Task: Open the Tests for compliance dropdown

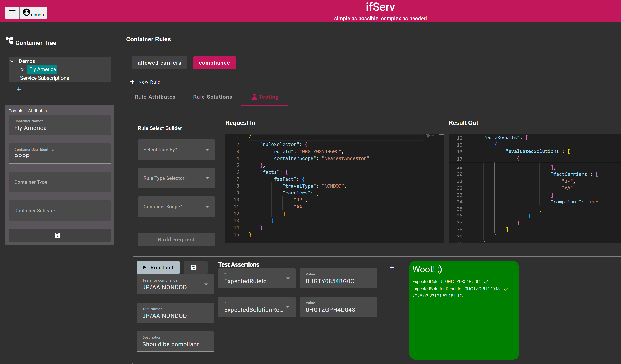Action: [x=175, y=284]
